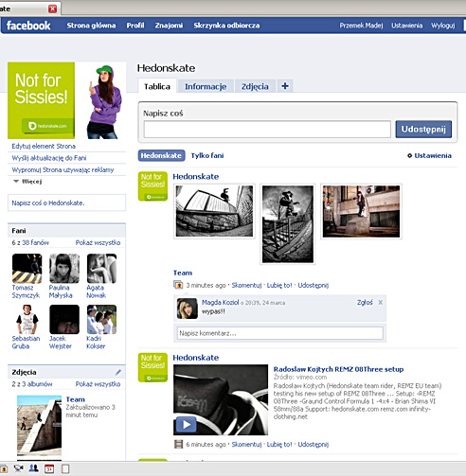
Task: Open Radosław Kojtych REMZ 08Three setup link
Action: 338,369
